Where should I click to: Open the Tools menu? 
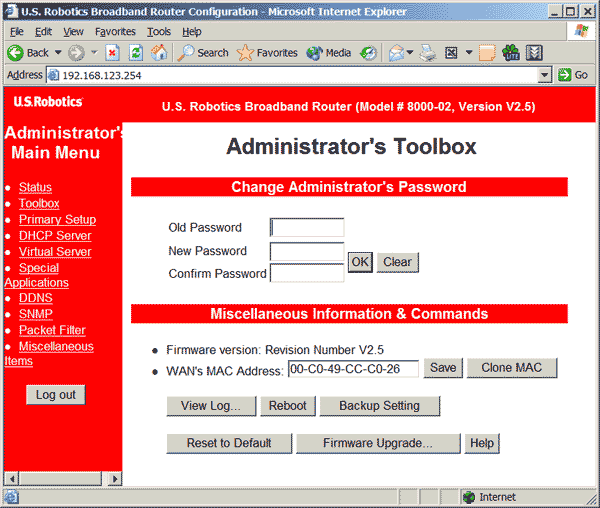coord(159,32)
